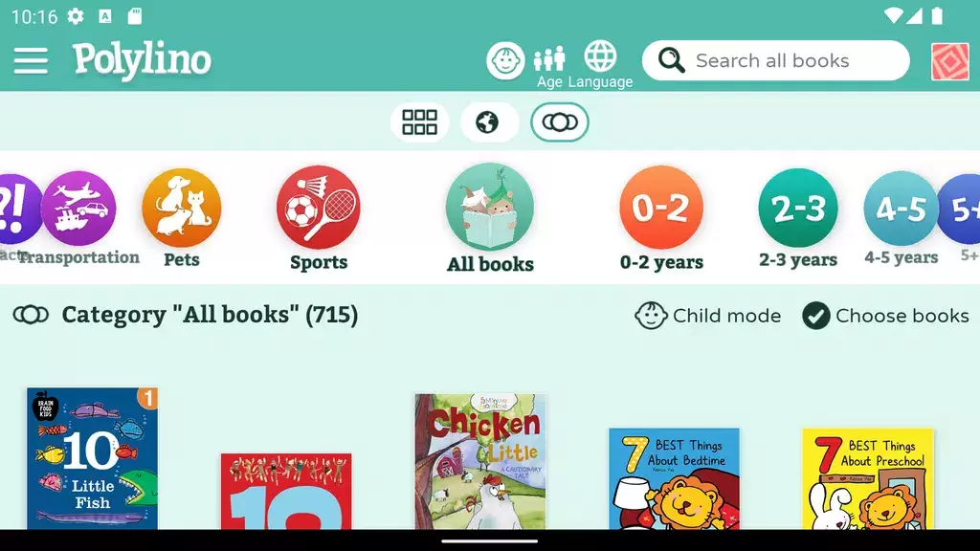Tap the child face icon in header
This screenshot has width=980, height=551.
[505, 60]
